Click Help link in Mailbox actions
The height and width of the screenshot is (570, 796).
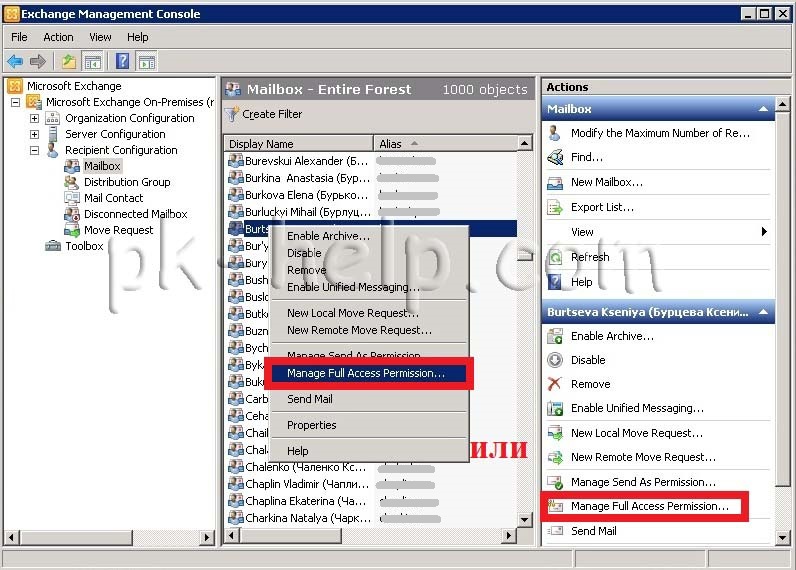click(x=582, y=282)
